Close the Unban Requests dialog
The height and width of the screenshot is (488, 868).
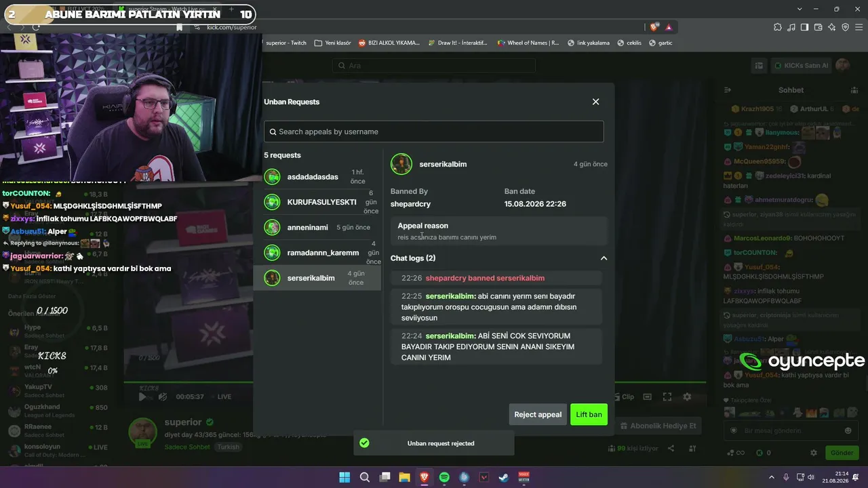pyautogui.click(x=595, y=102)
